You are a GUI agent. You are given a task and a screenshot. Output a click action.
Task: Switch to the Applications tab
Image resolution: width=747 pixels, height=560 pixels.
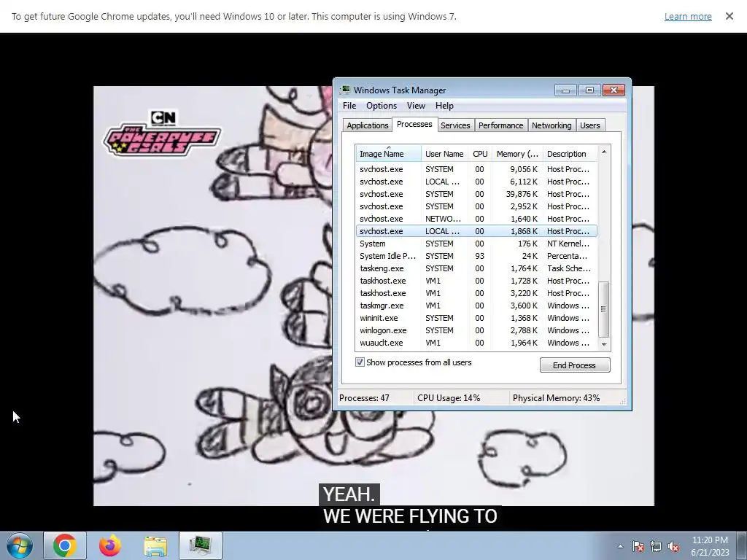[368, 125]
